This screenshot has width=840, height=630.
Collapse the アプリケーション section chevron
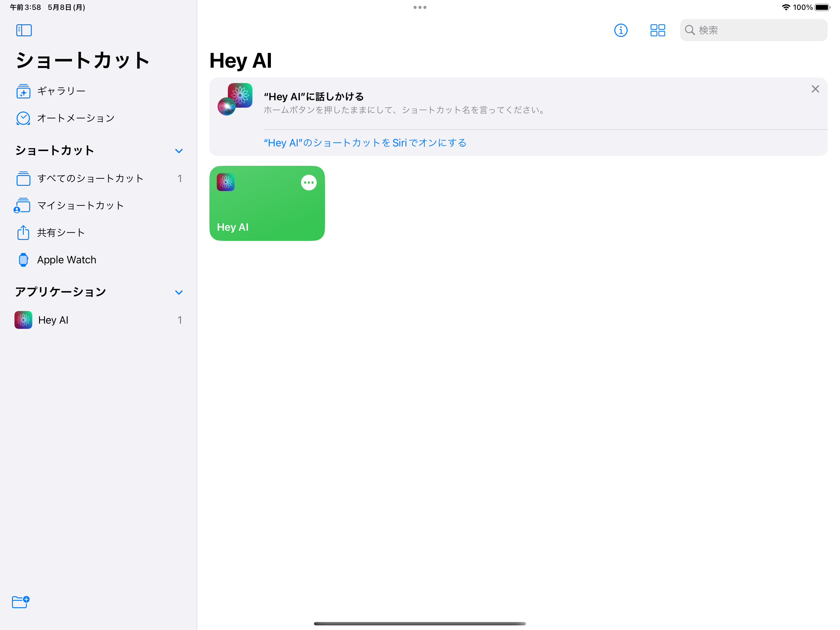(179, 292)
